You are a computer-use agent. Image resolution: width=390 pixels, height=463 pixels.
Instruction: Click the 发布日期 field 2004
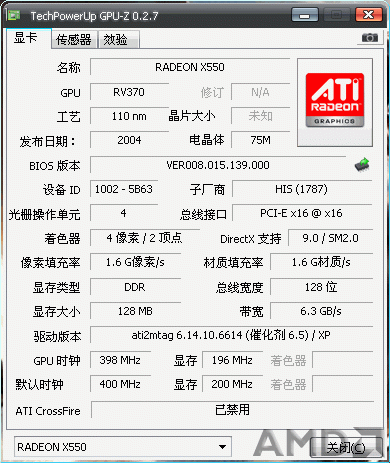pyautogui.click(x=129, y=140)
